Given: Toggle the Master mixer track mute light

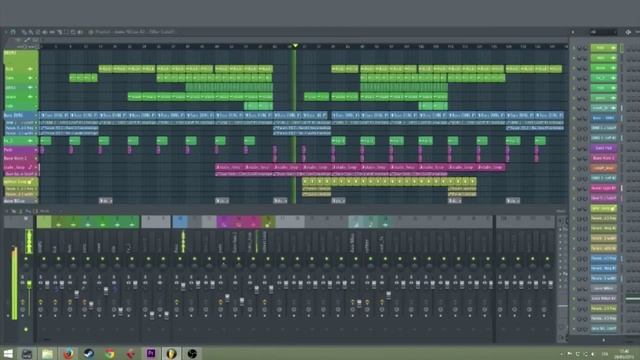Looking at the screenshot, I should tap(26, 259).
